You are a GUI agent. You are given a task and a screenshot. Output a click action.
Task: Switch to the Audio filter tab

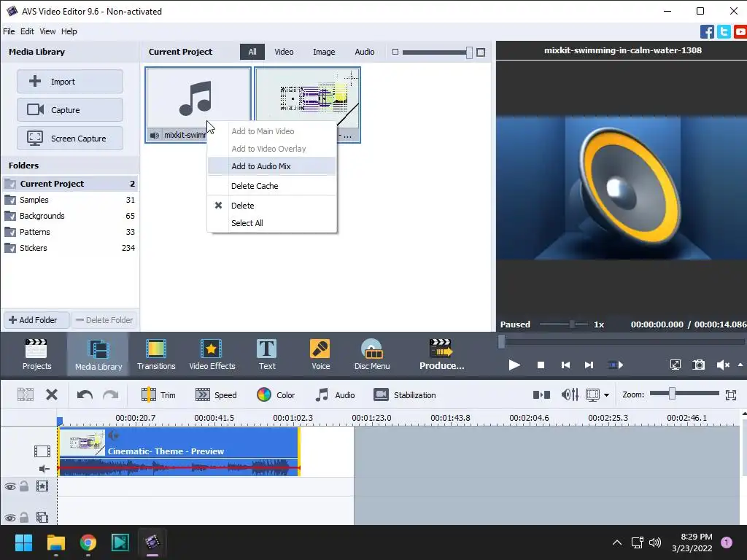click(x=365, y=52)
